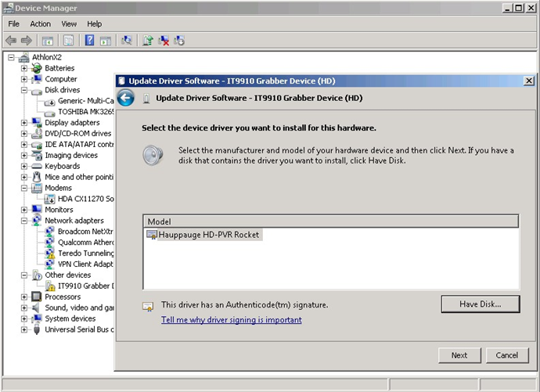
Task: Click the Have Disk button
Action: coord(481,304)
